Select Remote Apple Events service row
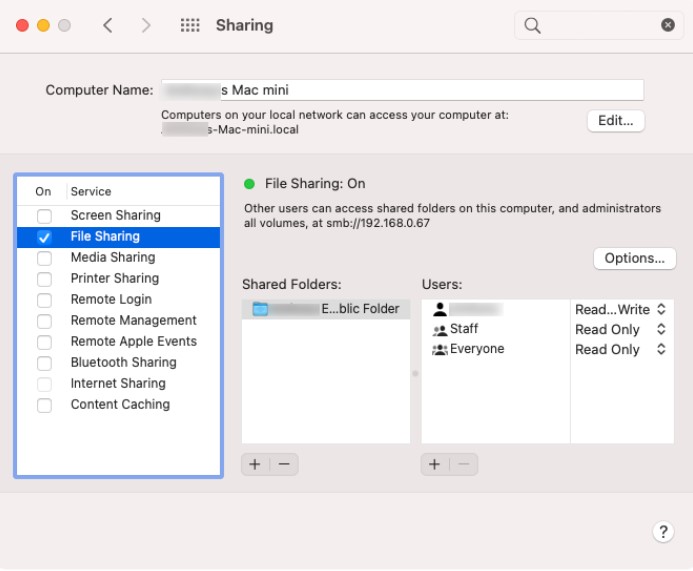The image size is (693, 571). [x=118, y=342]
